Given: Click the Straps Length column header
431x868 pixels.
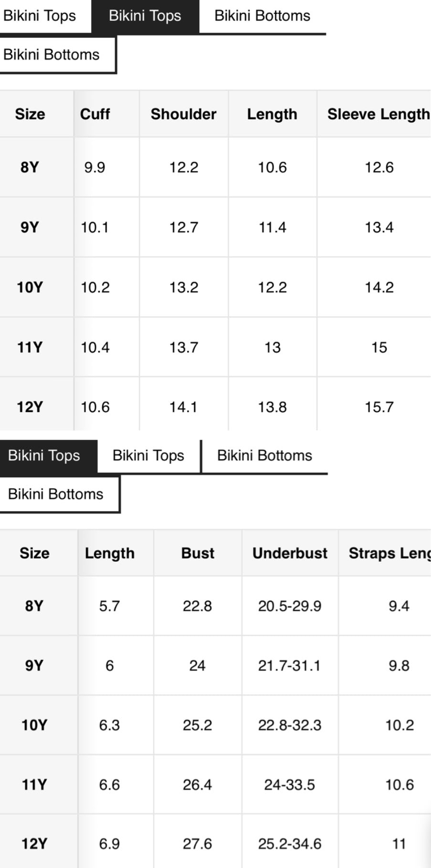Looking at the screenshot, I should coord(389,553).
